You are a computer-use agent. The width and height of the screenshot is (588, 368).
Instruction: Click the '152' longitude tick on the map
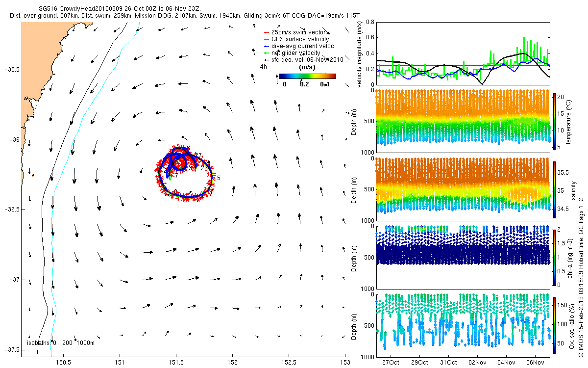[233, 362]
